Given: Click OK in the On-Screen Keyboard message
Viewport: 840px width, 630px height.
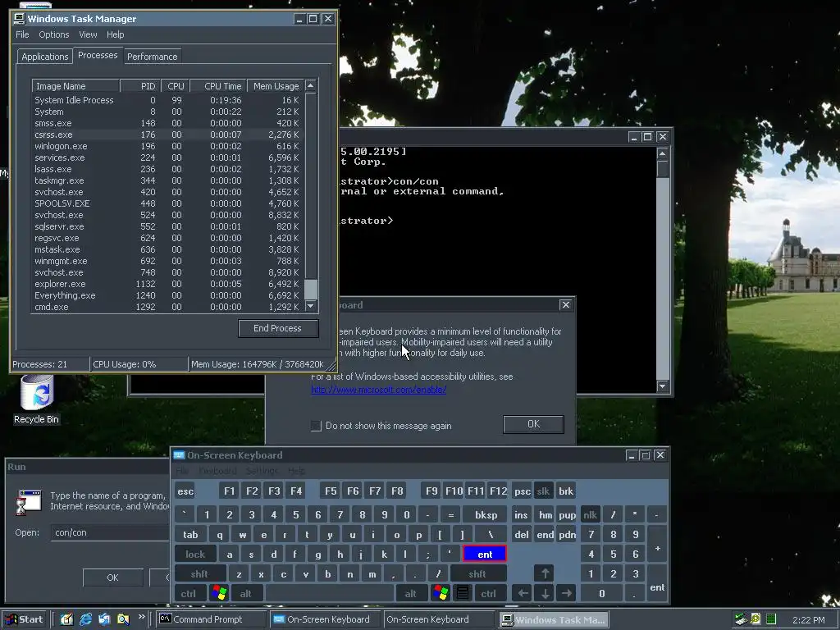Looking at the screenshot, I should [x=533, y=424].
